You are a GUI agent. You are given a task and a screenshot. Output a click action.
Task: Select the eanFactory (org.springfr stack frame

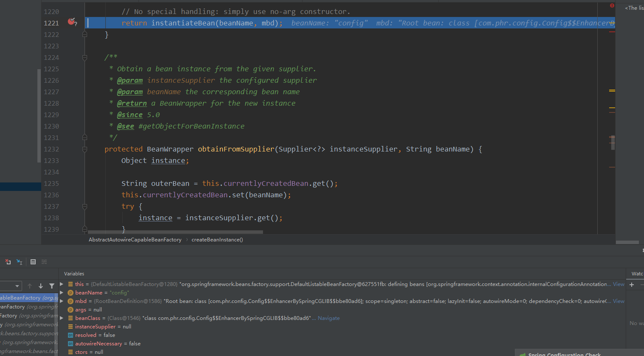[x=29, y=307]
